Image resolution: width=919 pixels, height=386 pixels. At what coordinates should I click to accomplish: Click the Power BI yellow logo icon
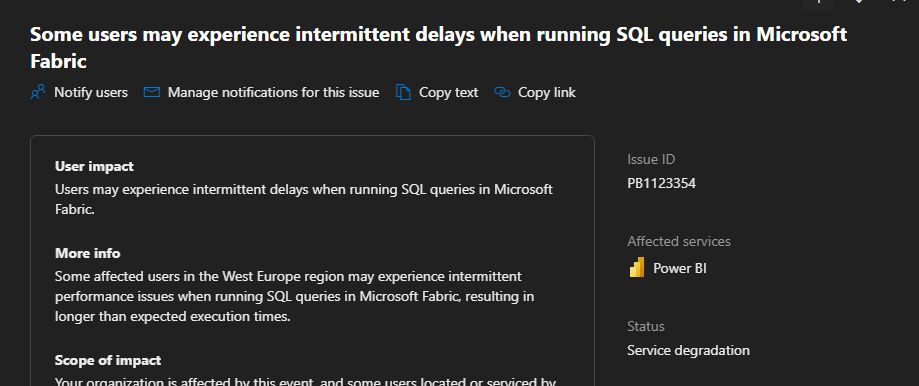[637, 268]
